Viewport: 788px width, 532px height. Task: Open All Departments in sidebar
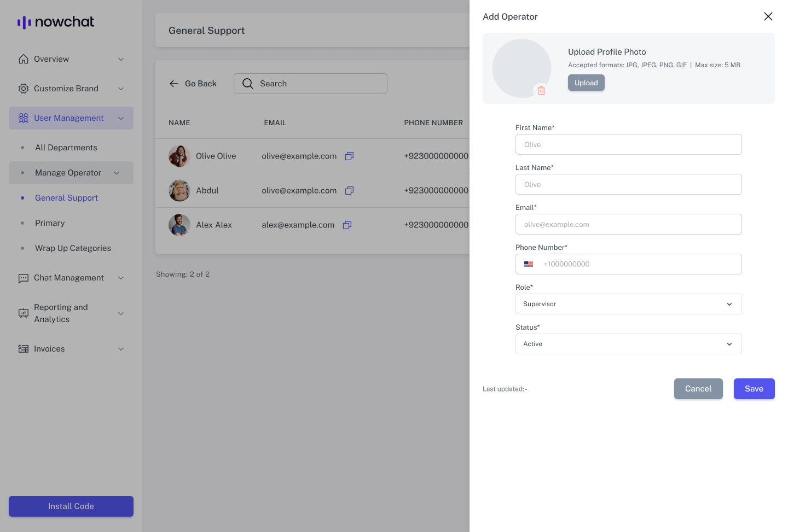point(66,148)
